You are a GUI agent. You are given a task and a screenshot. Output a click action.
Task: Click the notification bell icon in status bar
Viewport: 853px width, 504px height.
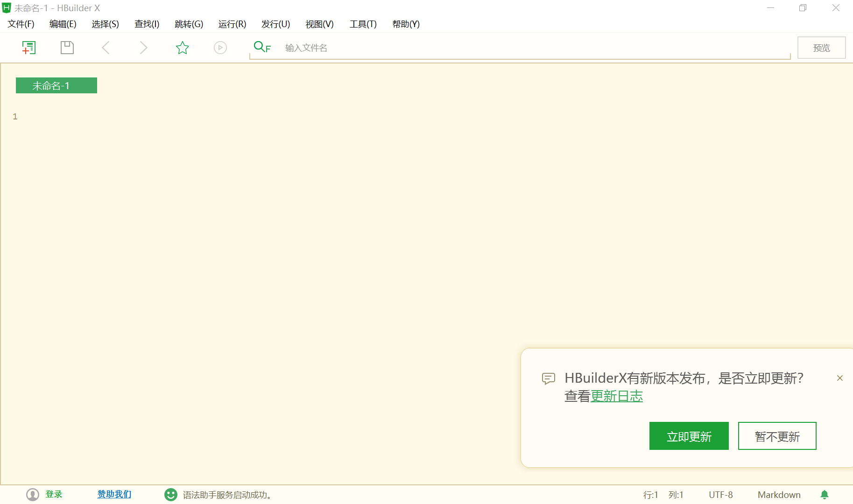(825, 495)
